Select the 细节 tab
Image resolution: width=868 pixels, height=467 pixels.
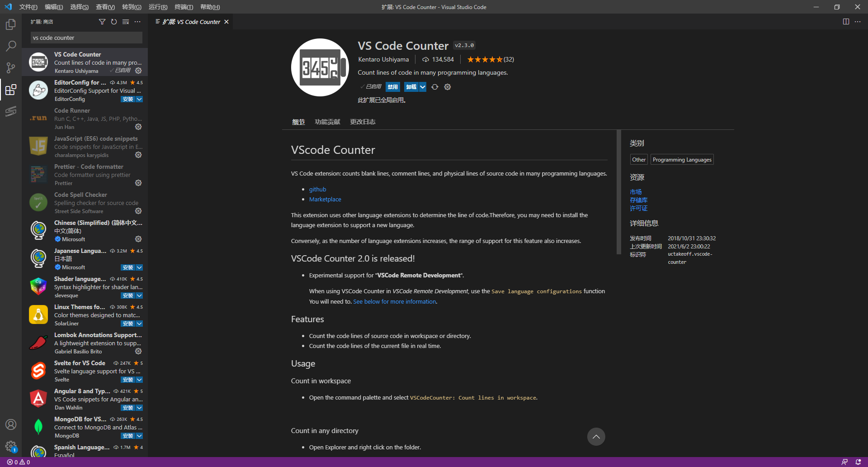pos(298,122)
